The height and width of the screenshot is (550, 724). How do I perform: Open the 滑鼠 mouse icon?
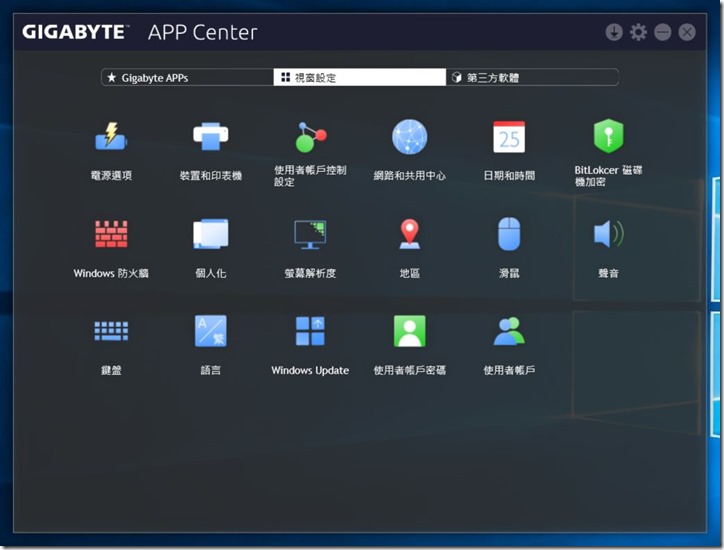(x=509, y=234)
